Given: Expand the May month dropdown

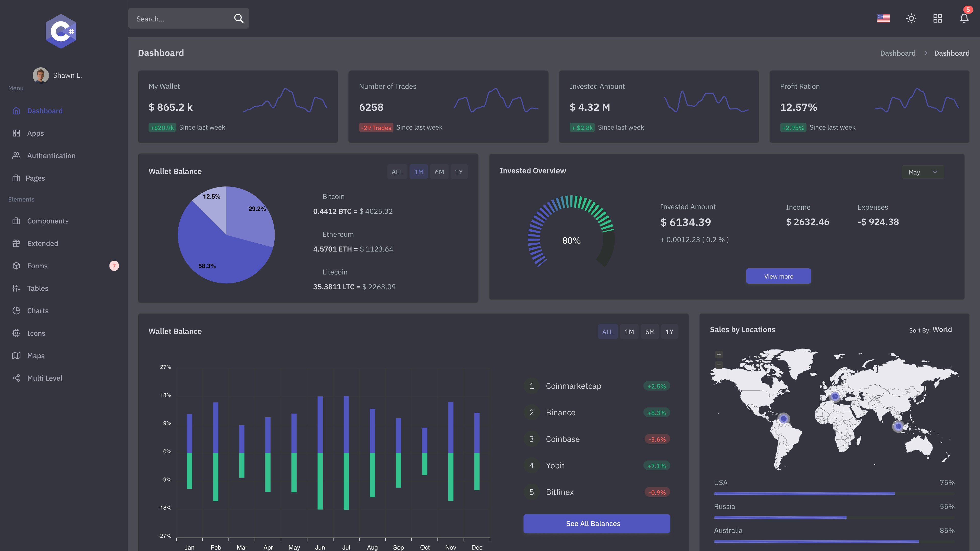Looking at the screenshot, I should click(x=923, y=172).
